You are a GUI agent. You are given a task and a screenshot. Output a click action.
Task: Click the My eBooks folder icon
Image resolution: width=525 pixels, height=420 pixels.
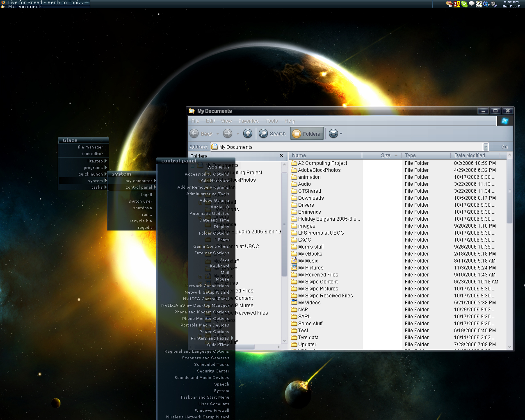(x=294, y=254)
